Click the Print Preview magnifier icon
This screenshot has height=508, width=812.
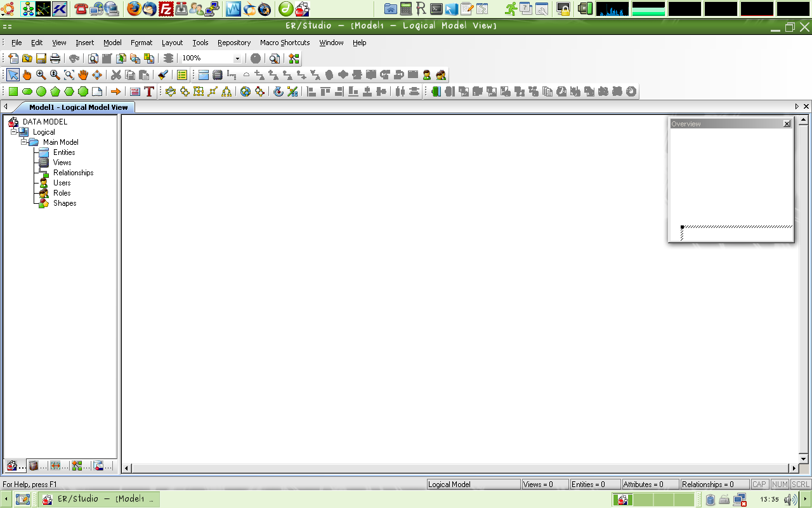click(93, 58)
